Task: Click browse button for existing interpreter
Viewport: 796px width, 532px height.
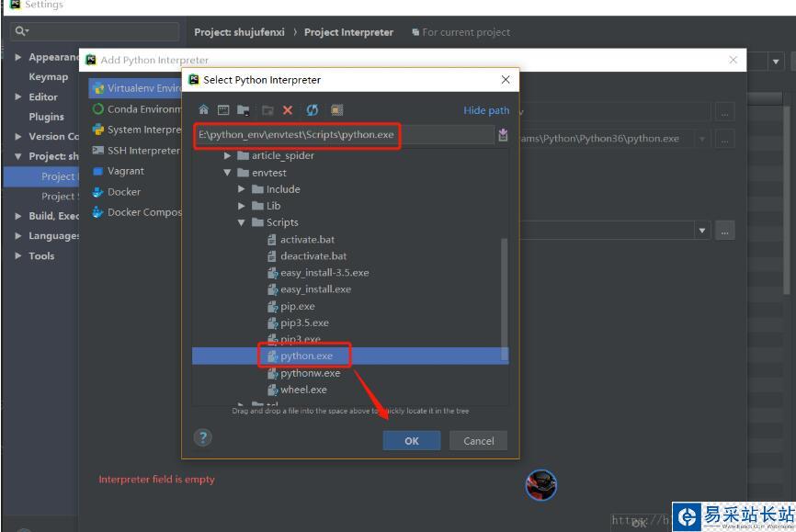Action: [725, 231]
